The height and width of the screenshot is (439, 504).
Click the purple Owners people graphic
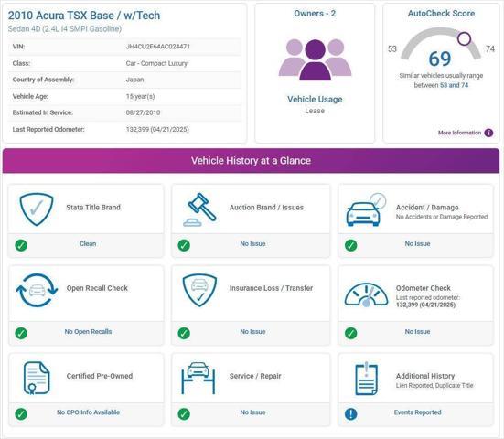pos(315,59)
